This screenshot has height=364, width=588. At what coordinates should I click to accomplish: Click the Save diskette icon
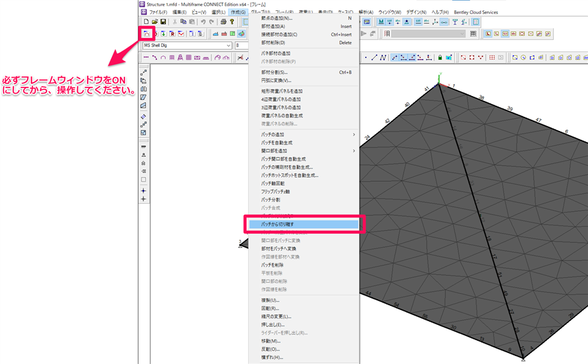tap(163, 22)
